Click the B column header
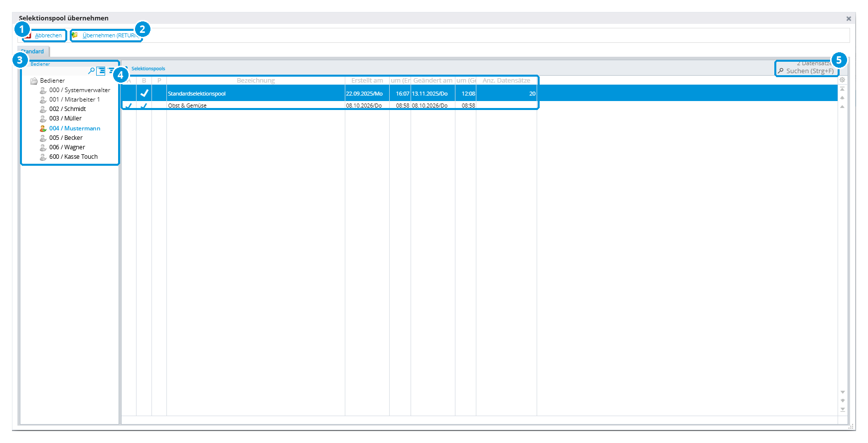This screenshot has height=443, width=868. pyautogui.click(x=144, y=81)
